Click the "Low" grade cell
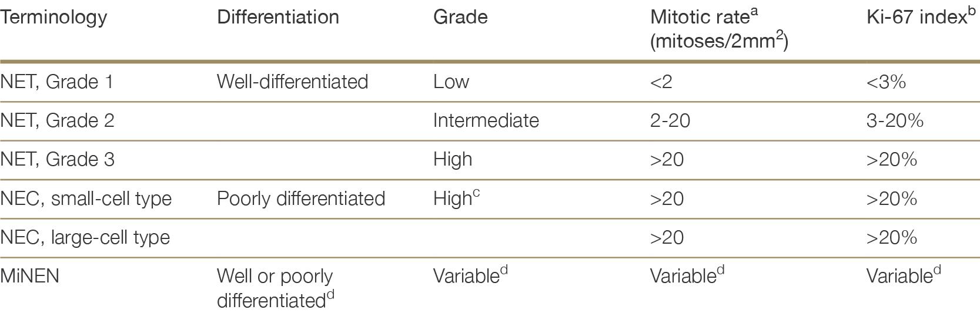980x313 pixels. (x=451, y=82)
